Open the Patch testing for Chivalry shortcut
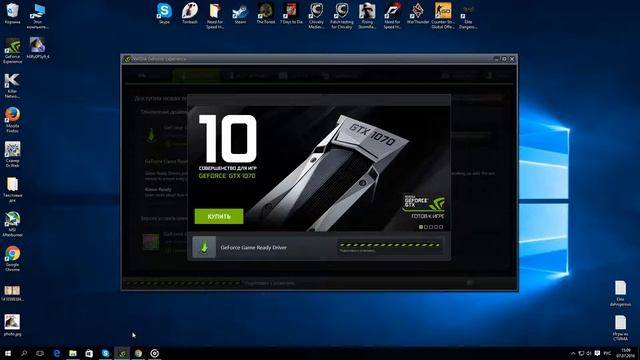This screenshot has height=360, width=640. click(x=342, y=16)
